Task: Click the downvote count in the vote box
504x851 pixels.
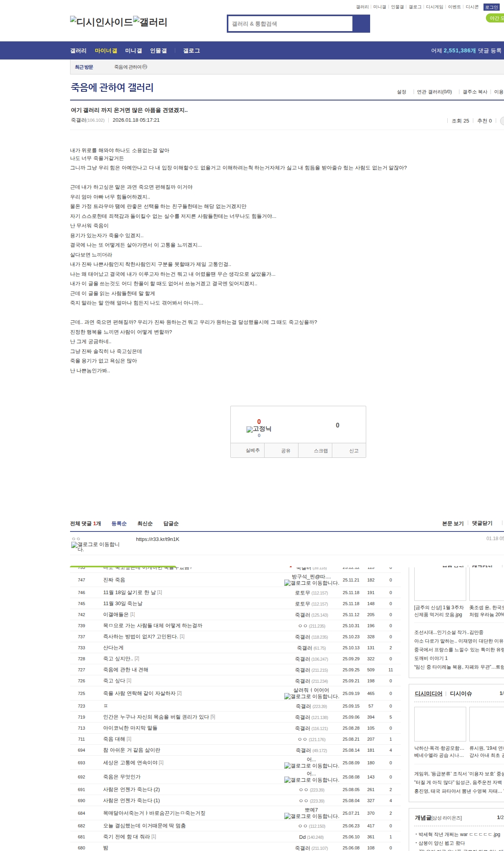Action: pos(337,425)
